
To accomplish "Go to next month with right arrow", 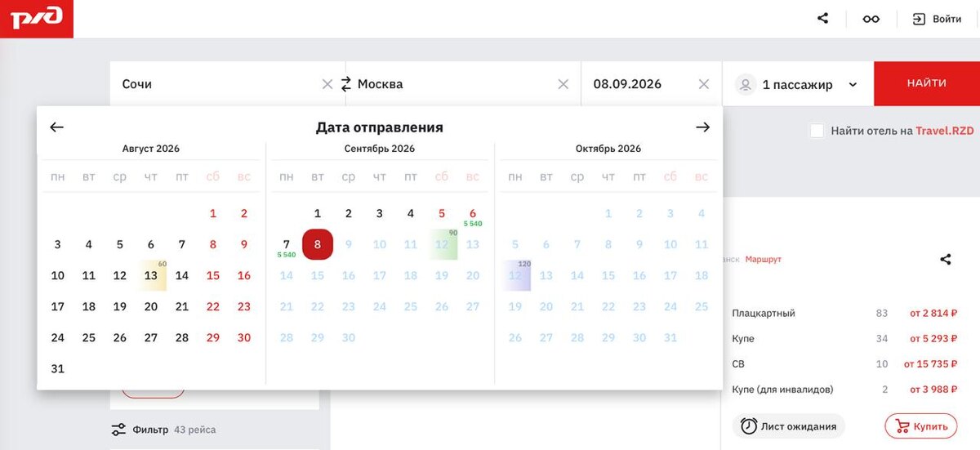I will pos(702,127).
